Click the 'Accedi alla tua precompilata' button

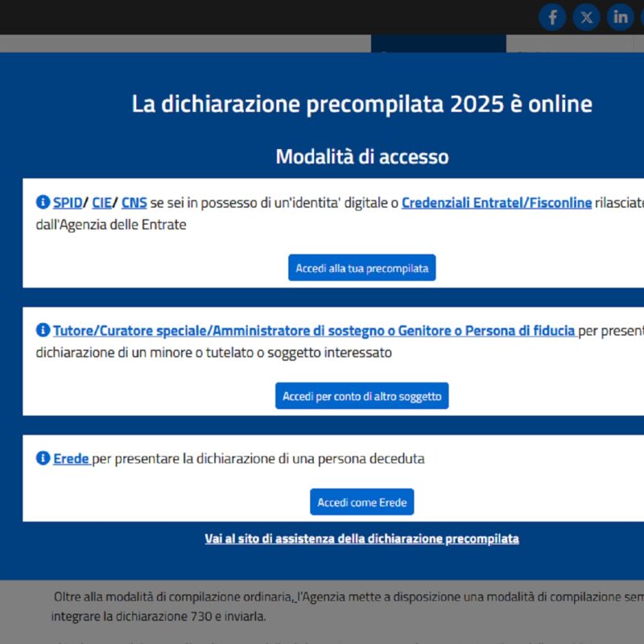(361, 268)
